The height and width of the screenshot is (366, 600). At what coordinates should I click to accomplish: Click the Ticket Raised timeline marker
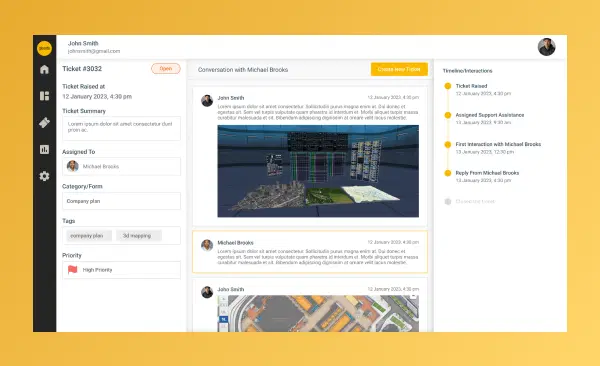pos(448,86)
